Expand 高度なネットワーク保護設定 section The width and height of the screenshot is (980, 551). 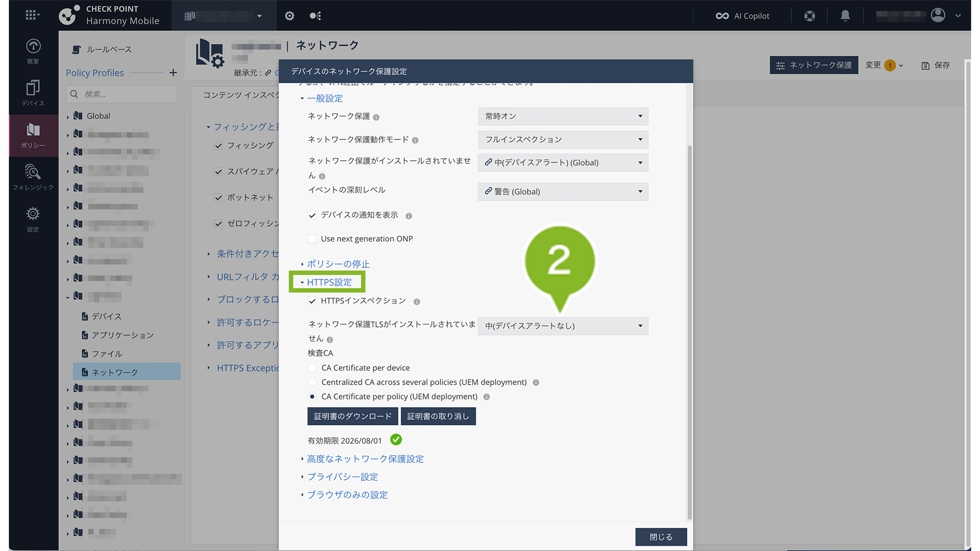tap(365, 459)
